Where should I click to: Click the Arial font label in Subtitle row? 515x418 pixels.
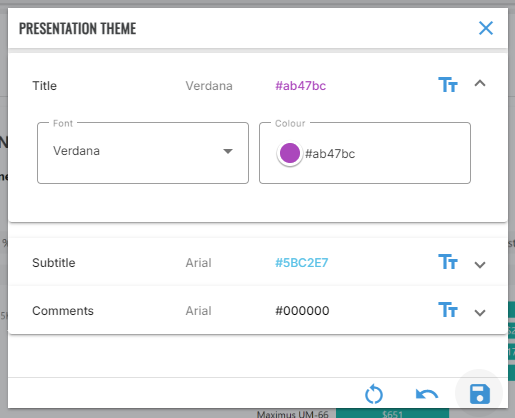(198, 263)
